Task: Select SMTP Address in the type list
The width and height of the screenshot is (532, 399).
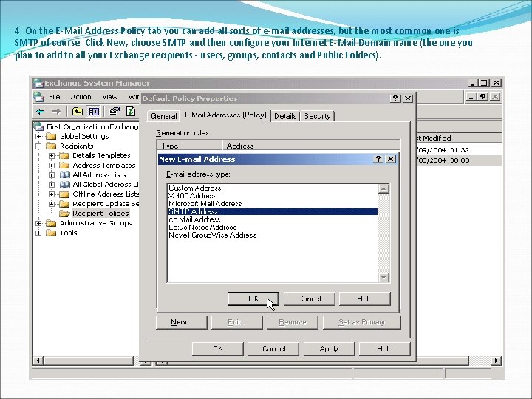Action: [x=273, y=211]
